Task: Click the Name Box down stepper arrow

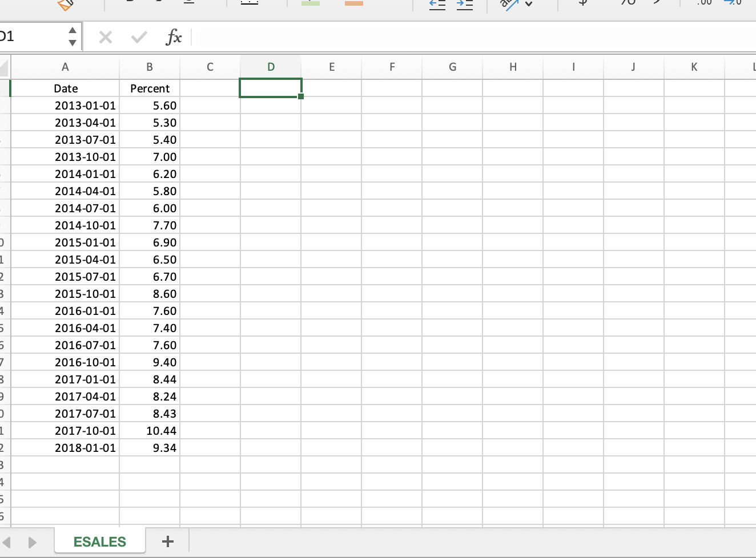Action: [x=72, y=42]
